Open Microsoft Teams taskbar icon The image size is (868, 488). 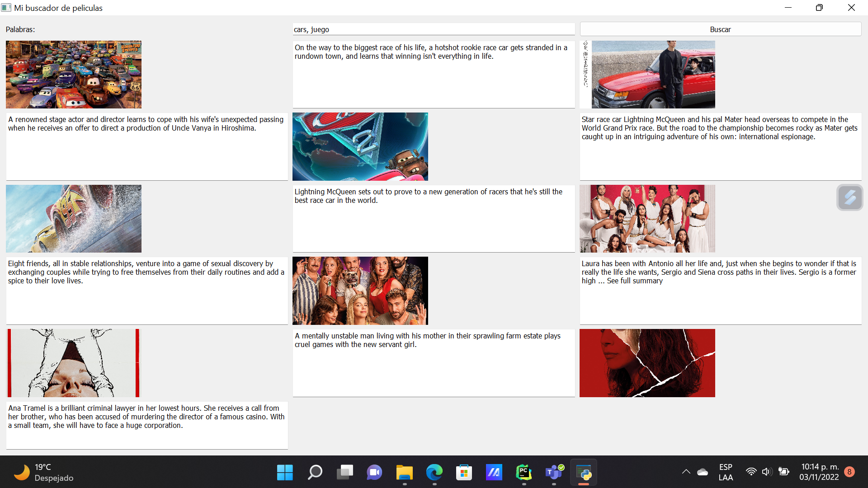(554, 473)
